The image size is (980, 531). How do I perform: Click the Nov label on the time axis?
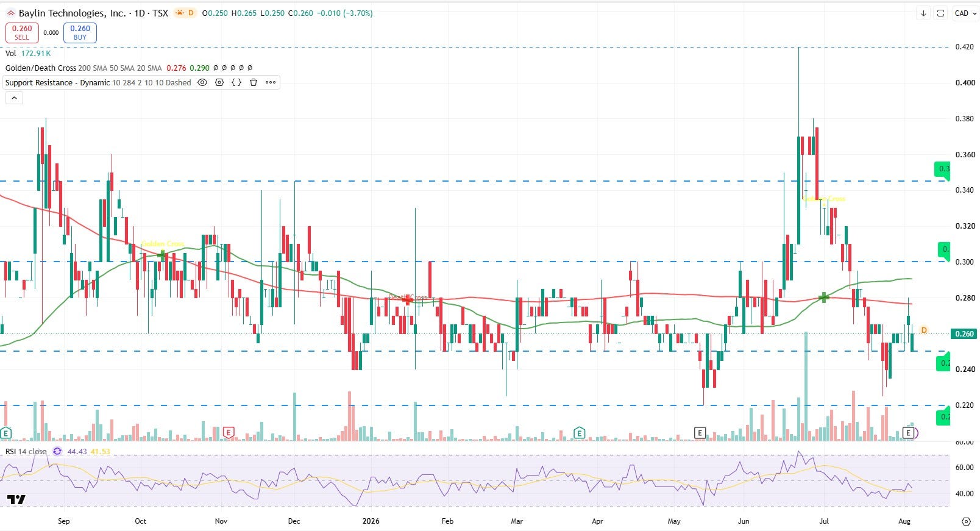pyautogui.click(x=221, y=521)
